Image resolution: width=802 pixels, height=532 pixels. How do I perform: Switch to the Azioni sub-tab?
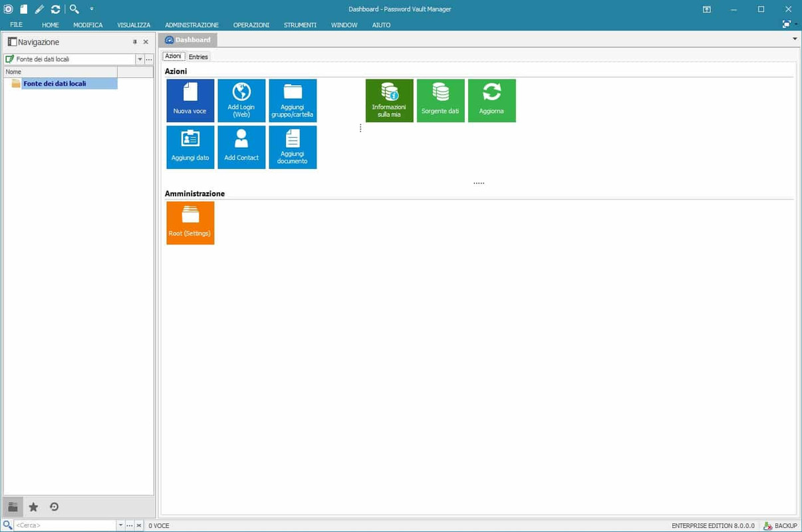[x=173, y=57]
